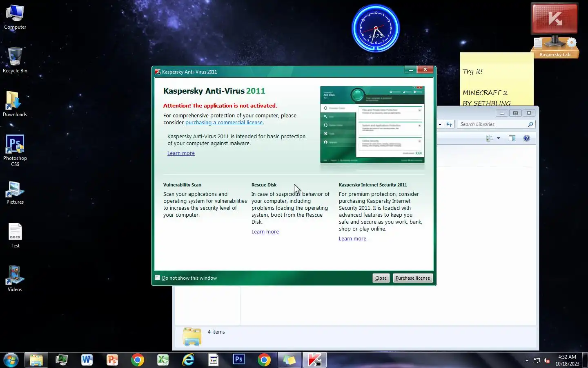Open help in the Libraries window
The height and width of the screenshot is (368, 588).
click(x=527, y=138)
